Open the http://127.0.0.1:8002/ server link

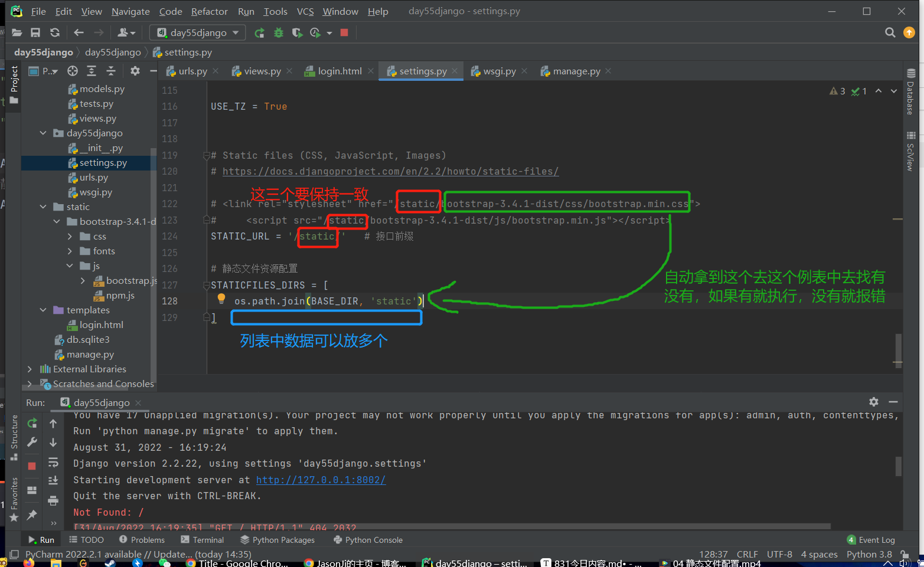point(321,480)
